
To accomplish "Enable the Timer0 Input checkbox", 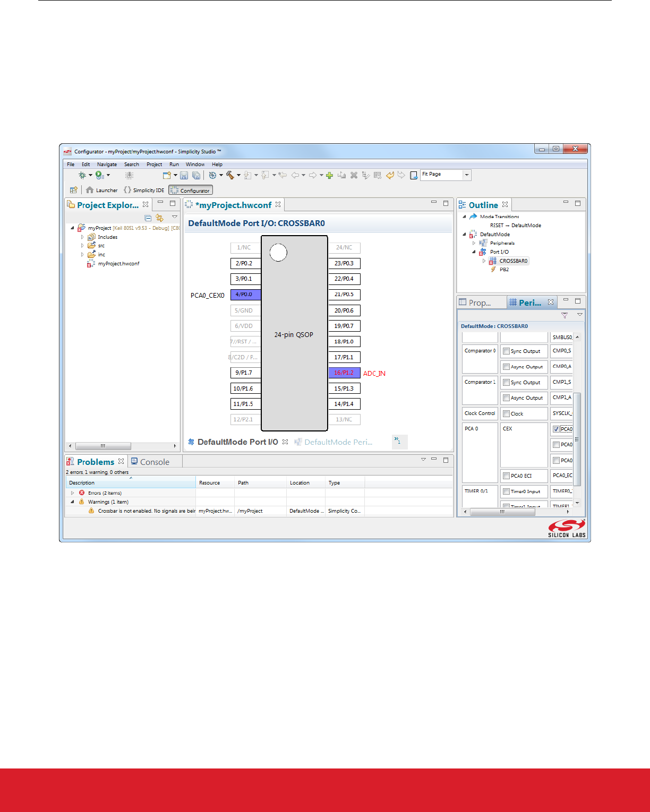I will [x=506, y=491].
